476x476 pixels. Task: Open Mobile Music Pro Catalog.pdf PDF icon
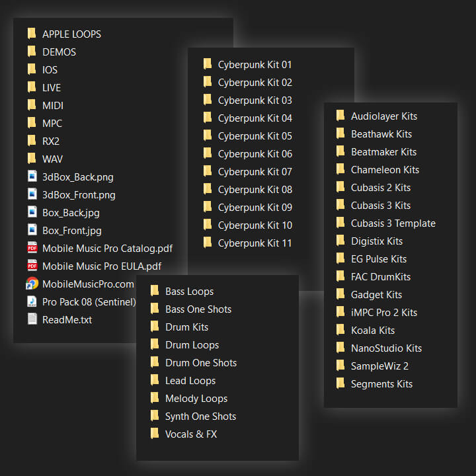32,248
